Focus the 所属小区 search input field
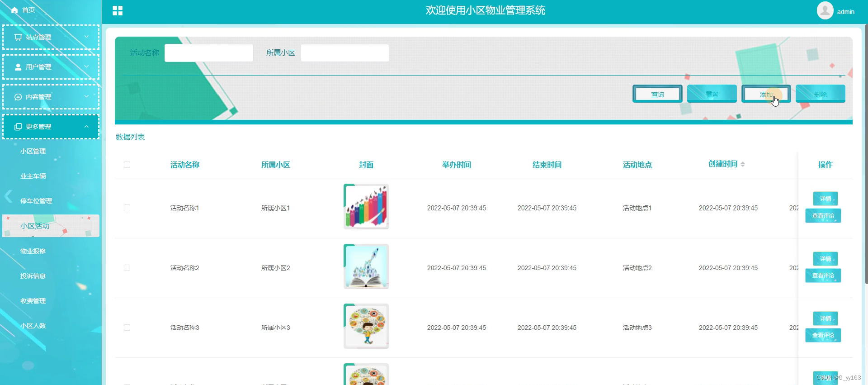868x385 pixels. pyautogui.click(x=345, y=53)
